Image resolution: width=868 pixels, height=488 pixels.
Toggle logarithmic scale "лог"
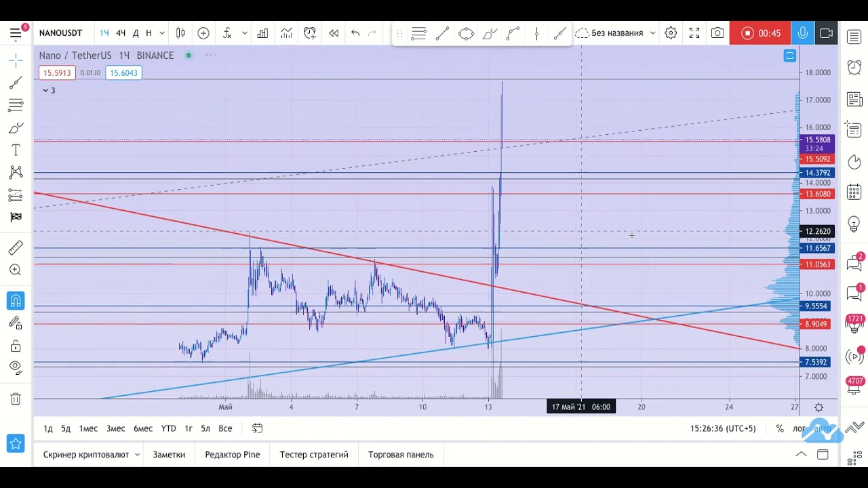pos(800,428)
